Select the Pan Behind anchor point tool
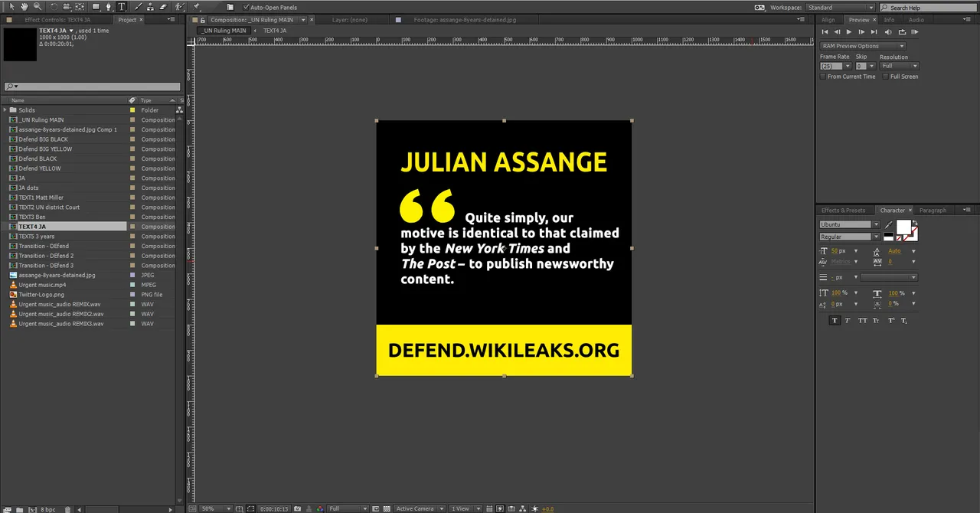Image resolution: width=980 pixels, height=513 pixels. (80, 7)
